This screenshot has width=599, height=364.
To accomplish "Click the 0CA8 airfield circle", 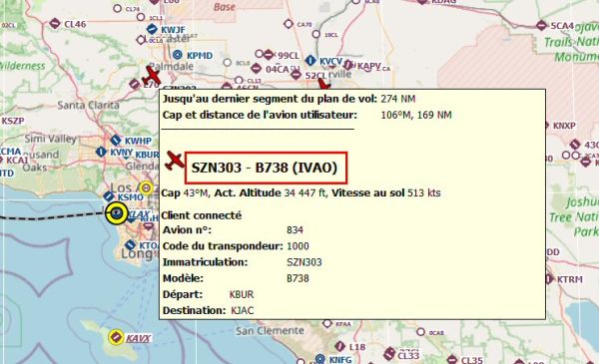I will 420,332.
